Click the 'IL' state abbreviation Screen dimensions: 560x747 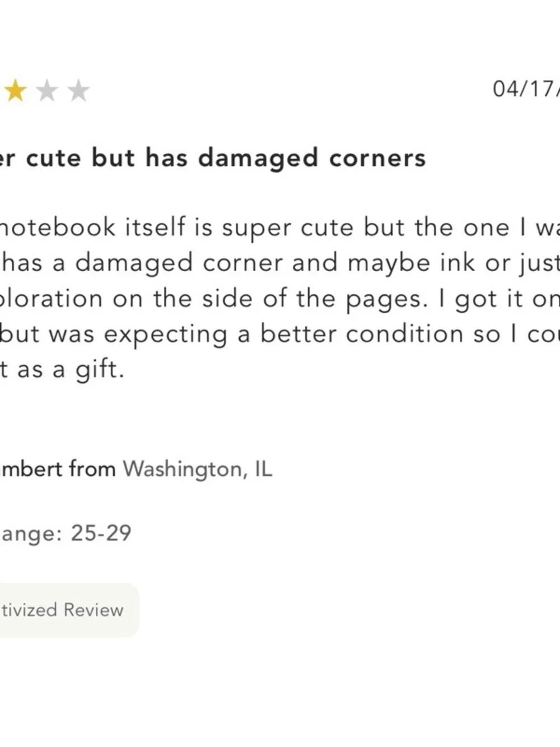coord(264,468)
